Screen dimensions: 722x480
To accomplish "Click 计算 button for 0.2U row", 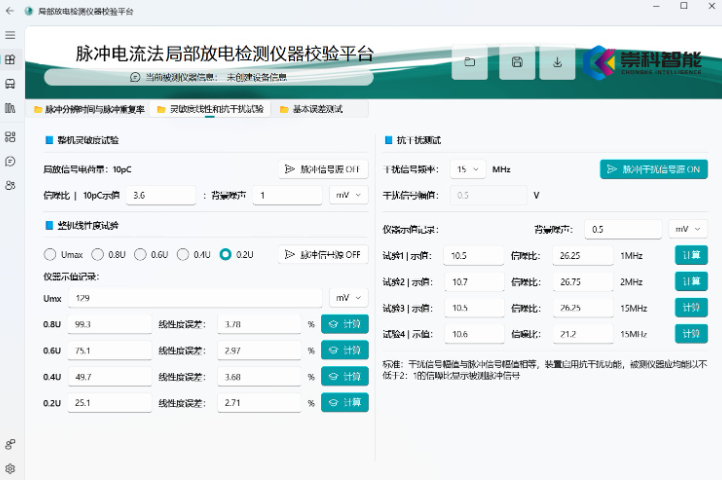I will tap(345, 403).
